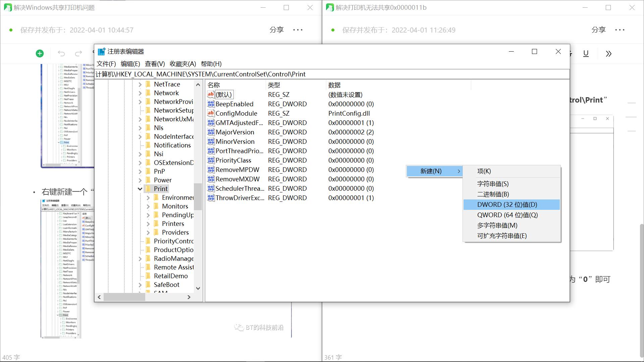Click the Registry Editor icon in the title bar

pos(101,51)
